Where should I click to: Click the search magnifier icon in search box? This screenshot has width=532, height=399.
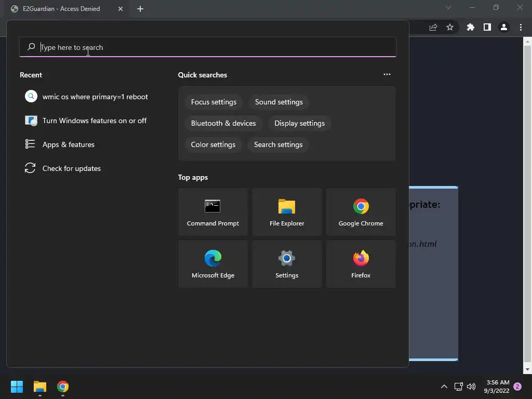(31, 47)
